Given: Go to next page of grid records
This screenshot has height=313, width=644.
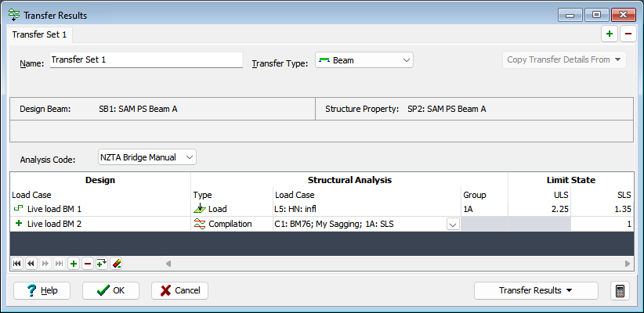Looking at the screenshot, I should [45, 264].
